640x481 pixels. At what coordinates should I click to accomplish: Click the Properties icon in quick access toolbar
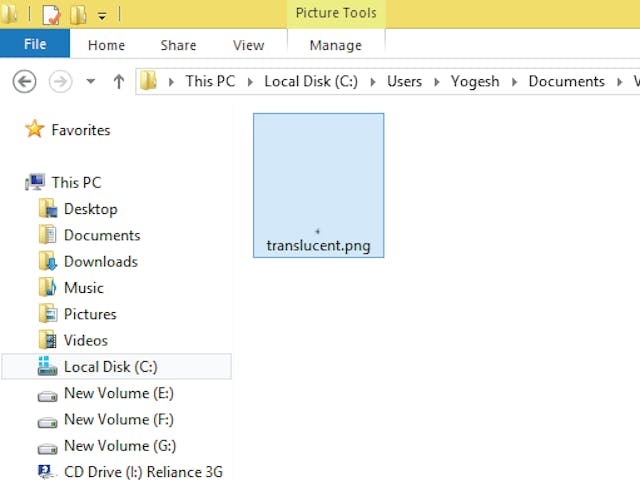pyautogui.click(x=50, y=15)
